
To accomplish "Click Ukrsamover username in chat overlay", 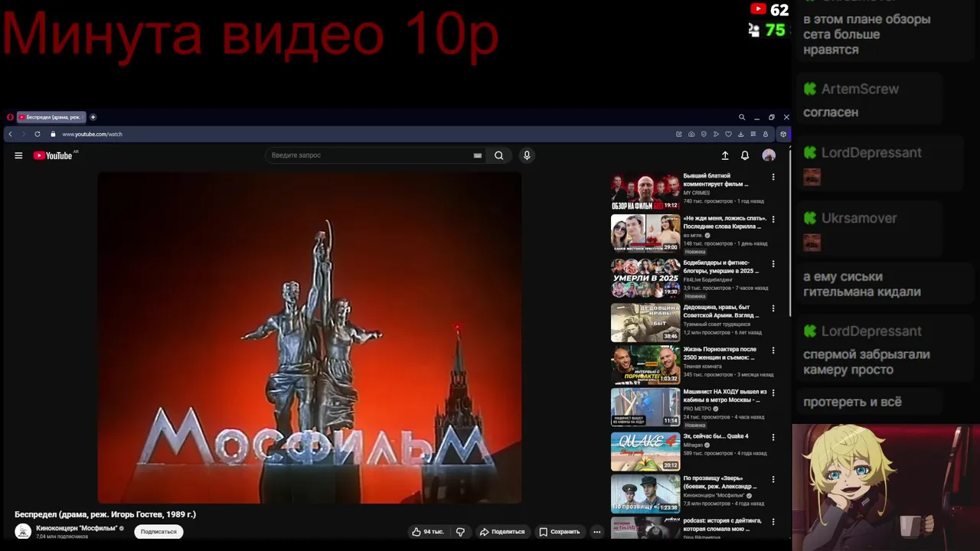I will click(859, 218).
